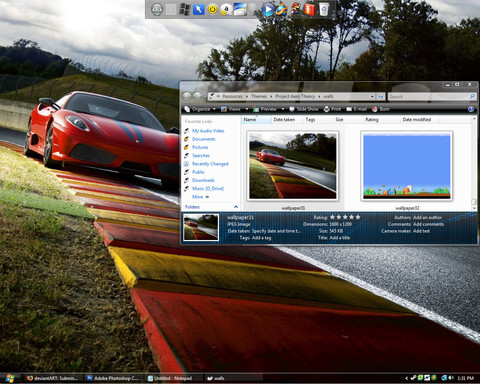
Task: Open the Organize dropdown menu
Action: pos(200,109)
